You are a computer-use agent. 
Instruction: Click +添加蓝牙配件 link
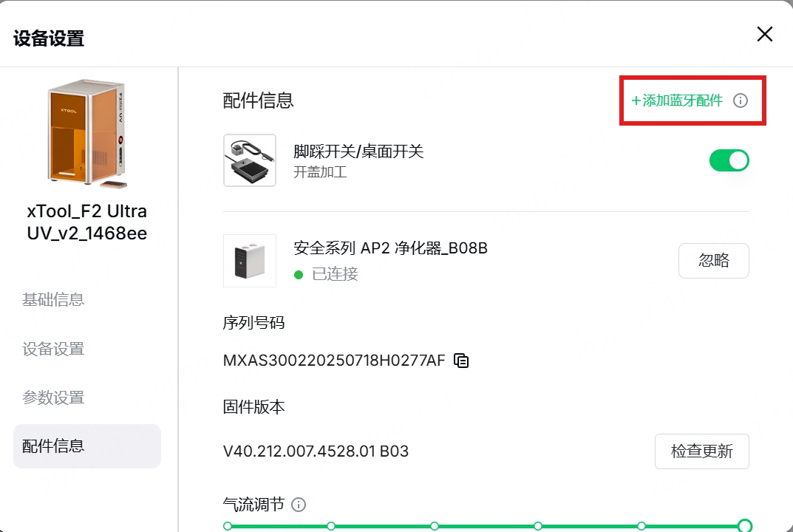point(677,100)
